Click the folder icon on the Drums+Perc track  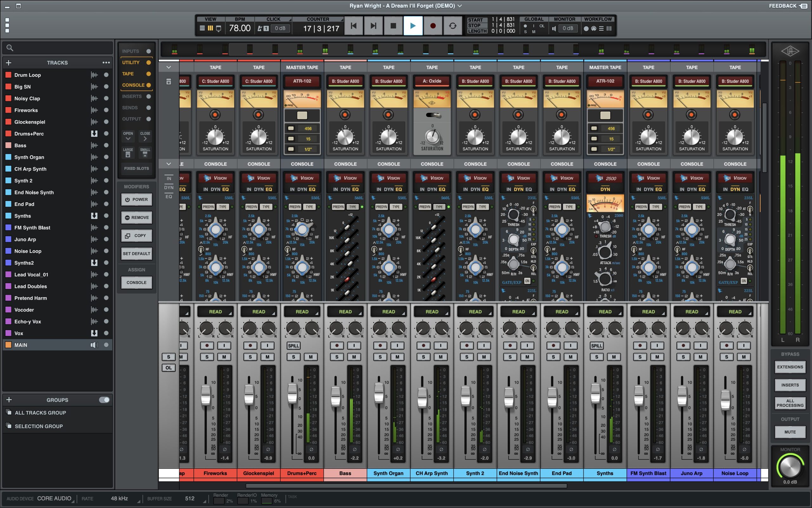(x=94, y=134)
